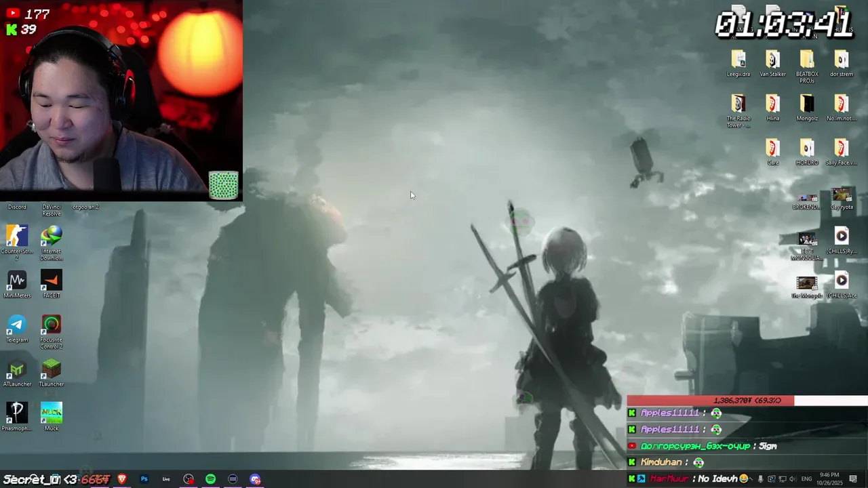Open the Counter-Strike 2 desktop shortcut
868x488 pixels.
point(17,242)
